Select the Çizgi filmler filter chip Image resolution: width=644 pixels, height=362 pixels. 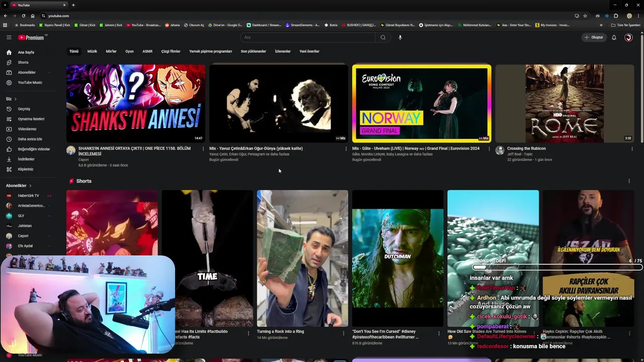pyautogui.click(x=171, y=51)
